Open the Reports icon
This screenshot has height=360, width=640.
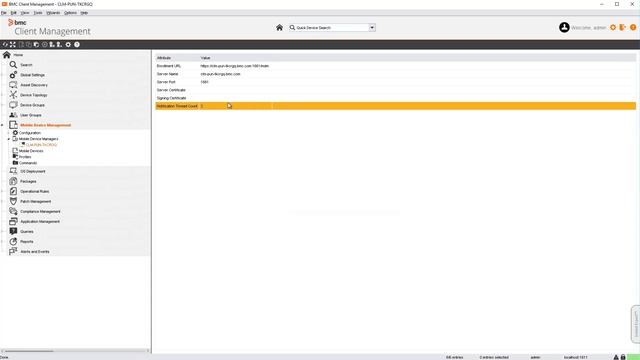[13, 241]
